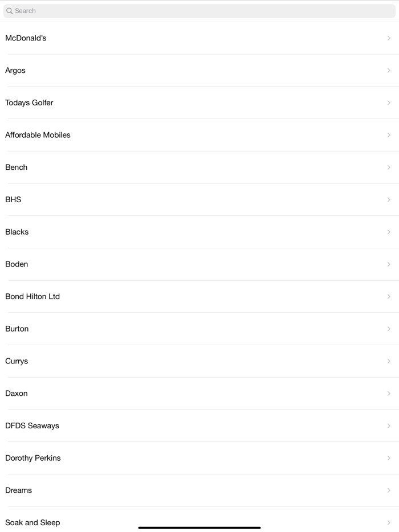Expand the chevron next to McDonald's
The height and width of the screenshot is (532, 399).
tap(389, 38)
